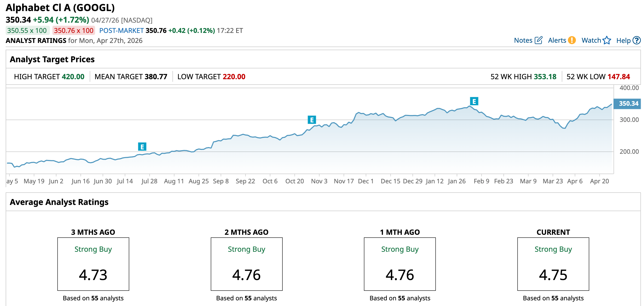The width and height of the screenshot is (644, 306).
Task: Open the Help link
Action: click(x=623, y=41)
